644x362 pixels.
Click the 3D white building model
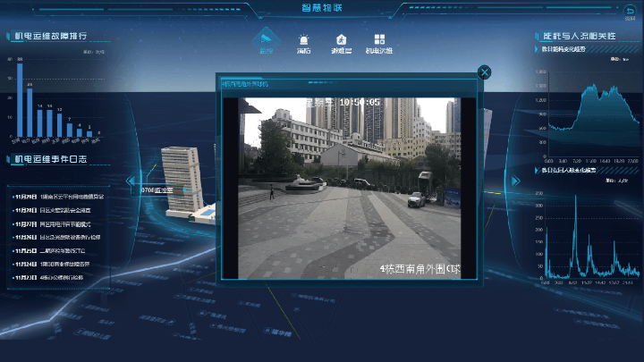pos(182,181)
